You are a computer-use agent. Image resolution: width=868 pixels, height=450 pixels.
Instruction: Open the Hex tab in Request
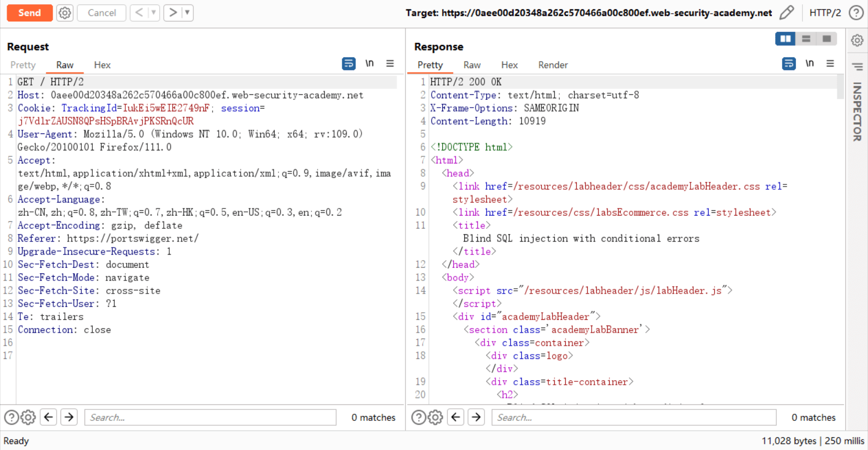point(102,65)
